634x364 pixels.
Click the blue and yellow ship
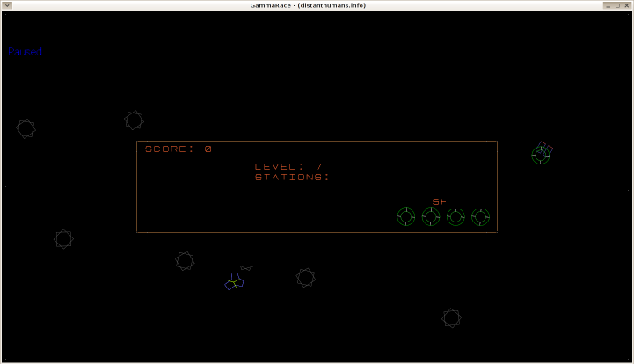[234, 281]
